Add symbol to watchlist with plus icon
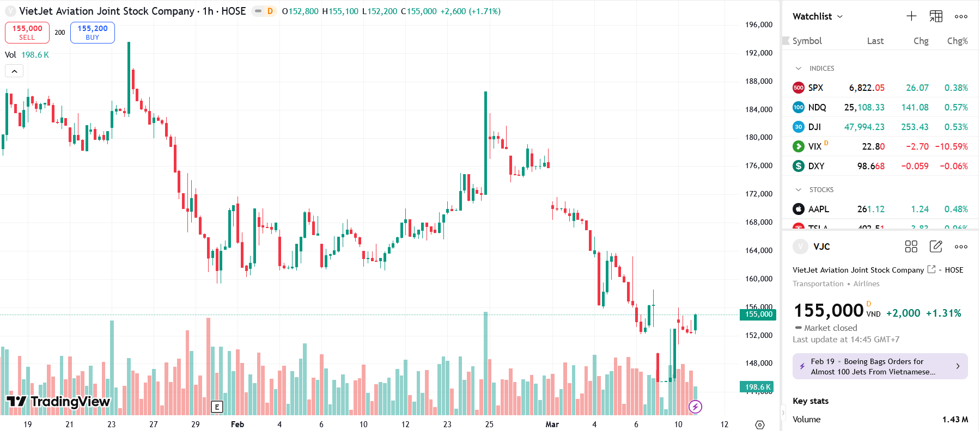The image size is (980, 431). [x=911, y=16]
